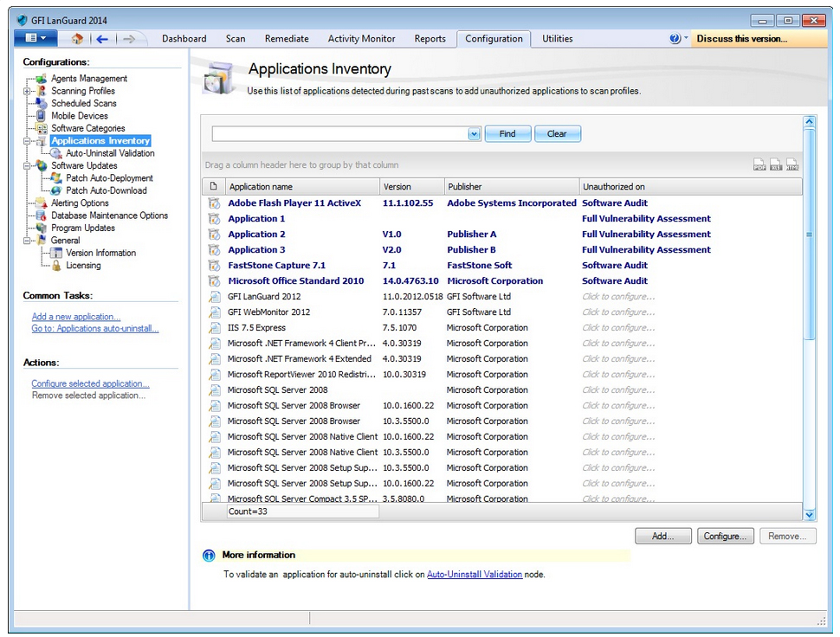This screenshot has height=637, width=840.
Task: Click the Version Information icon
Action: 56,254
